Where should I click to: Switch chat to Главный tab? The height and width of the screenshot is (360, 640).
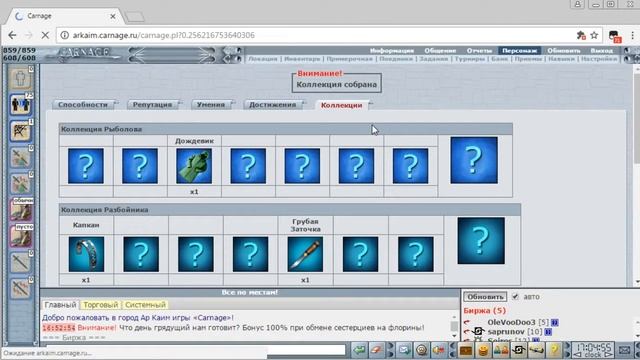[x=60, y=305]
